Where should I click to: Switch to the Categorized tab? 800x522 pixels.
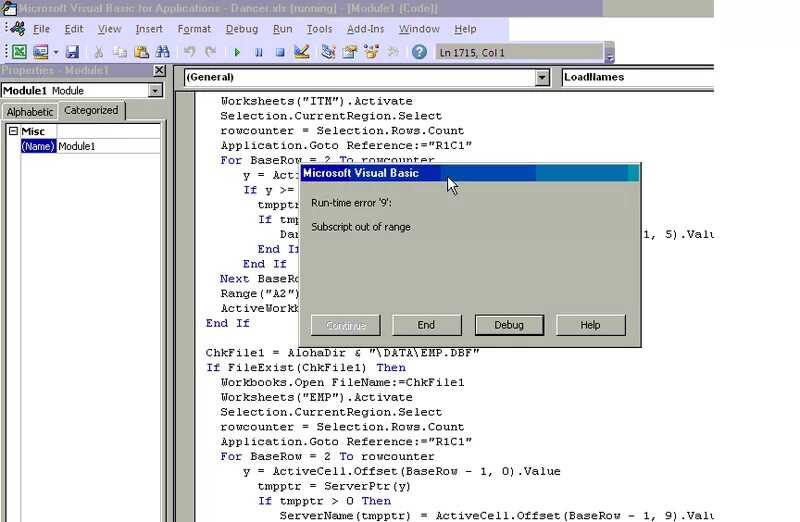tap(91, 110)
